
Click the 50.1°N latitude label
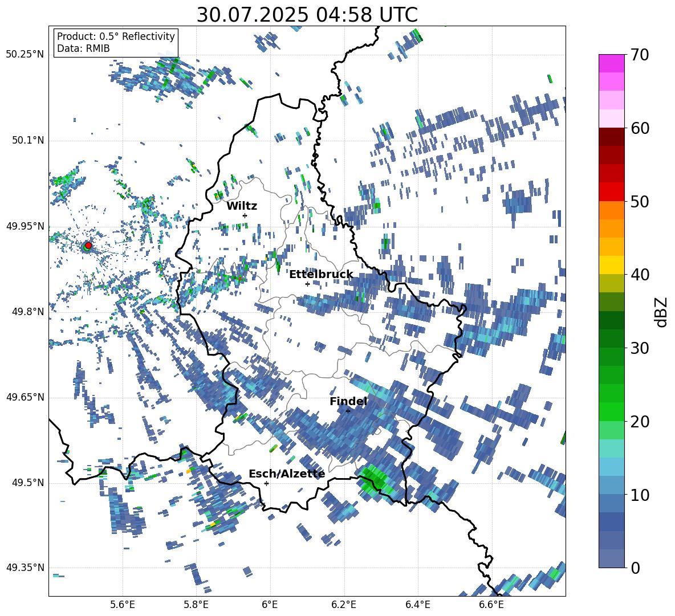(x=27, y=140)
